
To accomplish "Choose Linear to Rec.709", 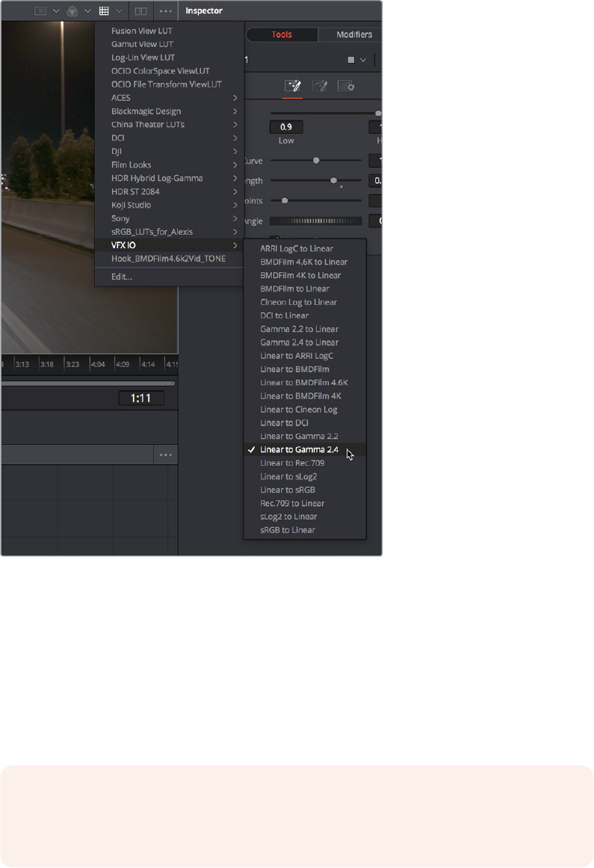I will pos(305,464).
